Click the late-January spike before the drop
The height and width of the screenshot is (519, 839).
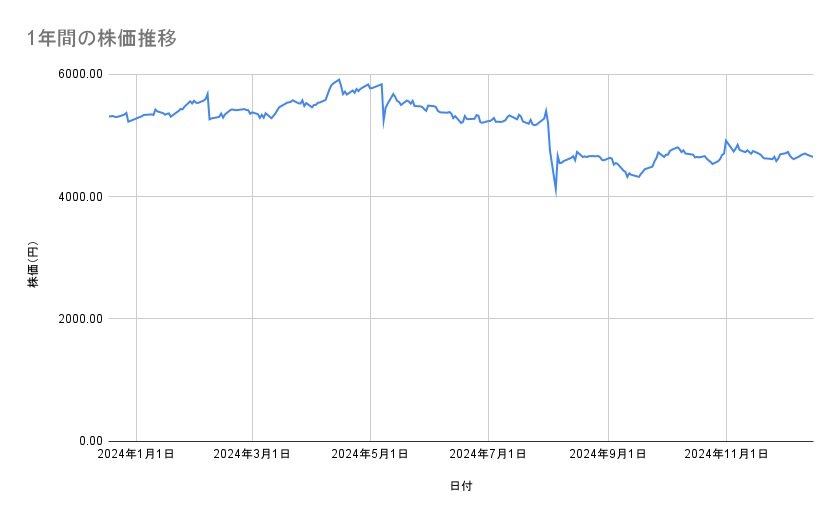point(207,93)
